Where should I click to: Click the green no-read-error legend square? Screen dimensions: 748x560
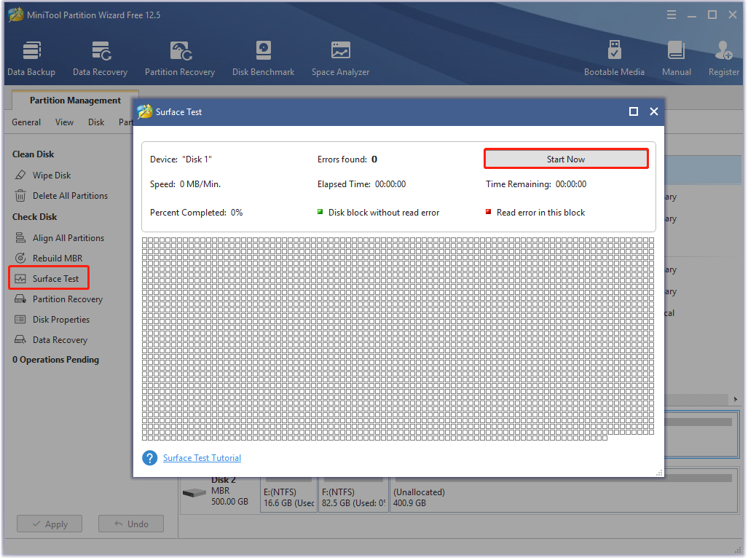click(320, 212)
